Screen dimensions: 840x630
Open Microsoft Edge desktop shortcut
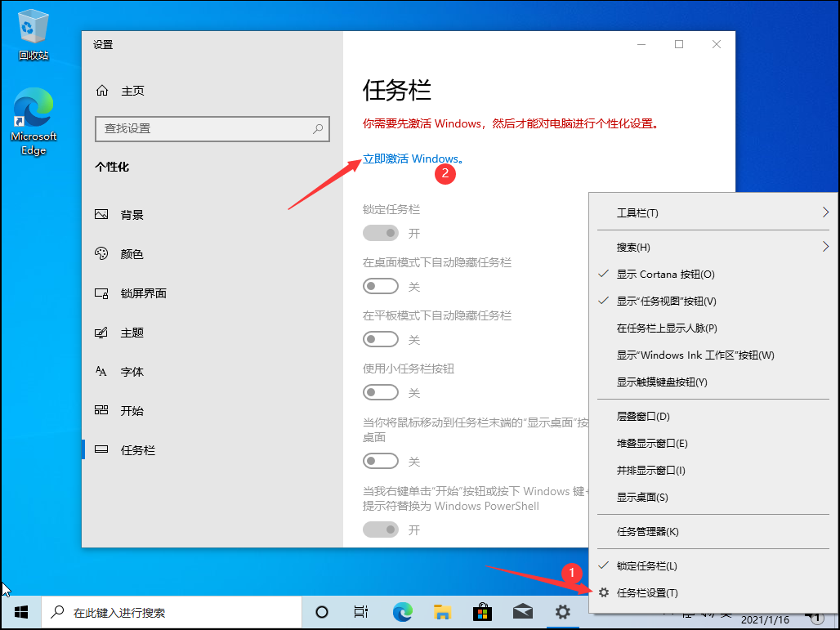pos(34,121)
